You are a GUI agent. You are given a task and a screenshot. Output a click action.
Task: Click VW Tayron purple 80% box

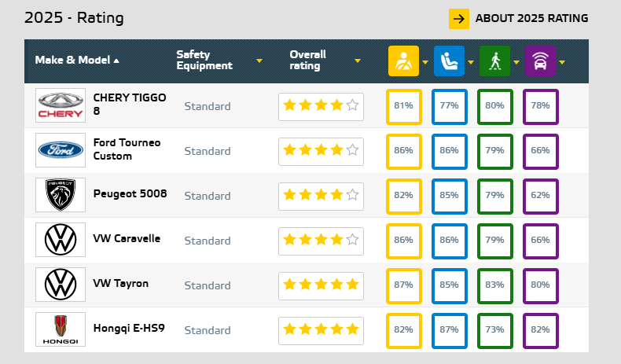point(541,285)
